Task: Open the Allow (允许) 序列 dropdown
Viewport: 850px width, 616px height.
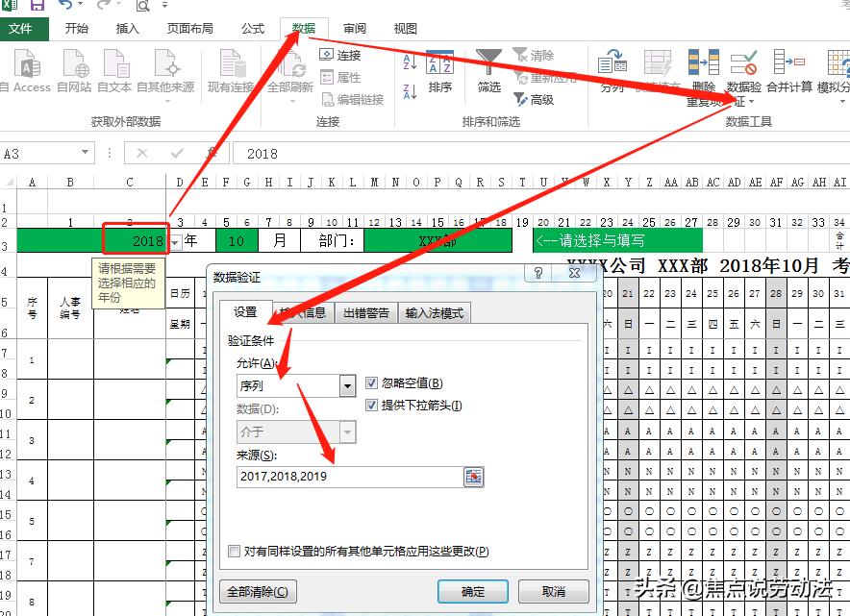Action: 347,386
